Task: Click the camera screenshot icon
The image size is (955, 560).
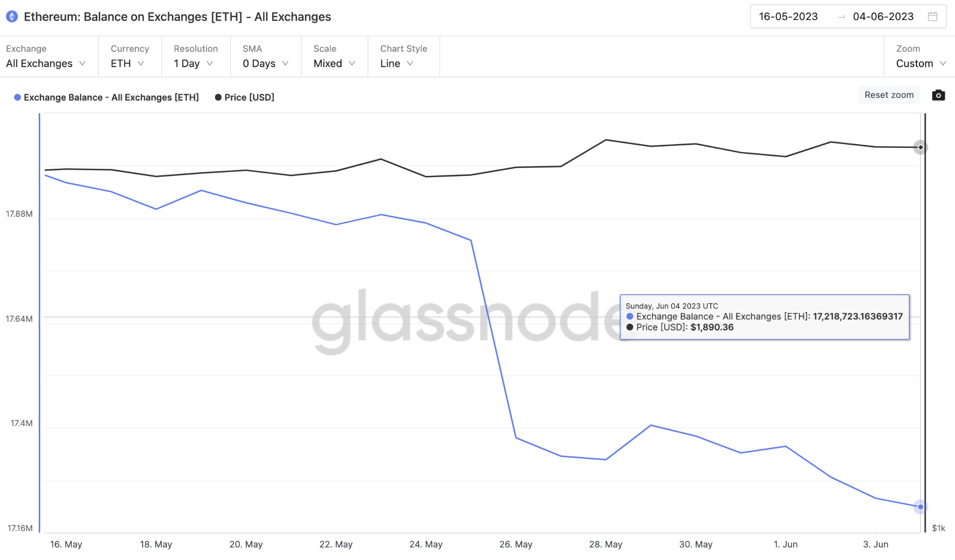Action: point(938,95)
